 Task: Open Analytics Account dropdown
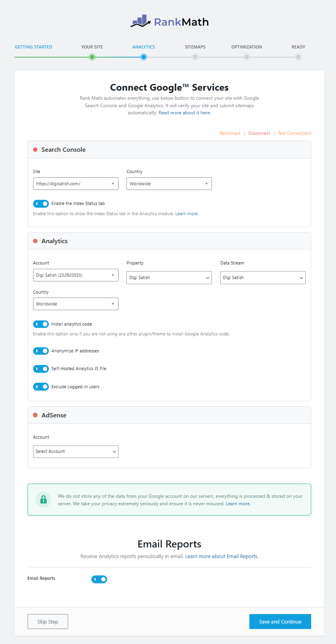tap(76, 275)
